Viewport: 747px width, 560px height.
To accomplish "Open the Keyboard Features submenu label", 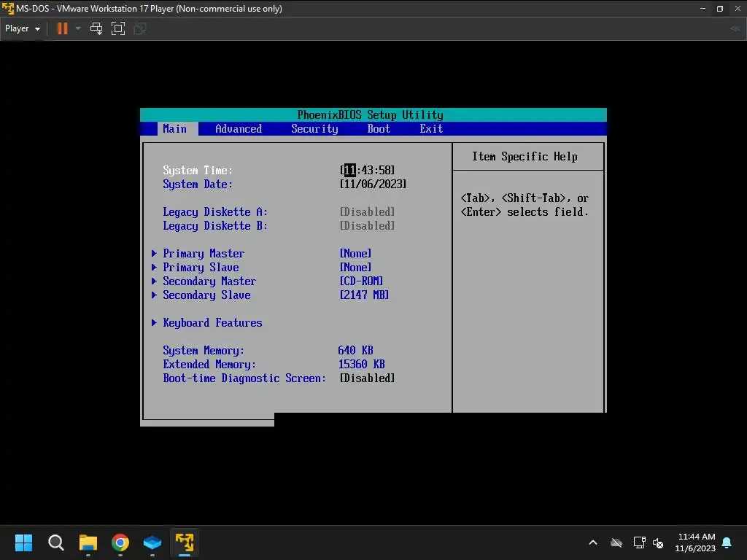I will (212, 322).
